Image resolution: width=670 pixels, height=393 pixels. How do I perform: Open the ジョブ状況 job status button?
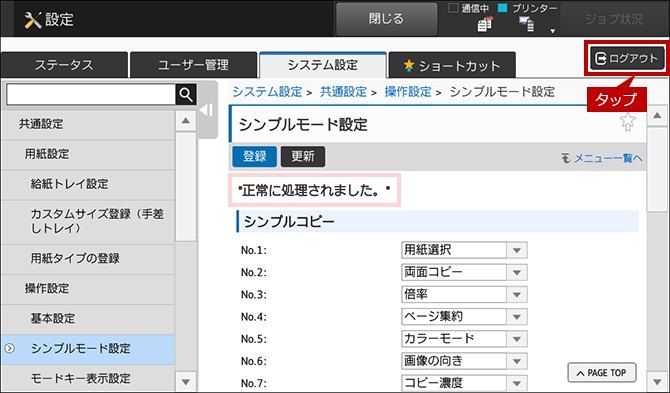pos(614,19)
